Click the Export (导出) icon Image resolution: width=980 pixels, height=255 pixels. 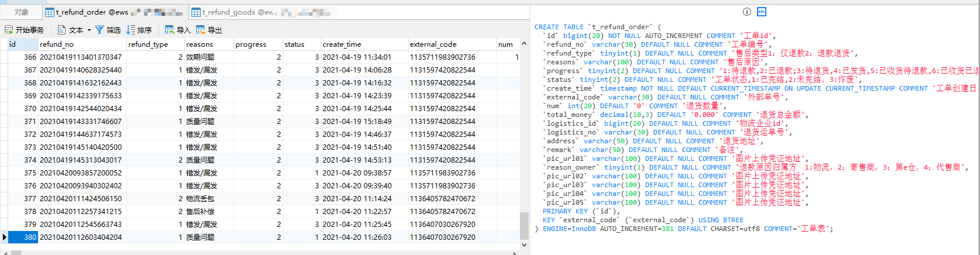pyautogui.click(x=201, y=30)
